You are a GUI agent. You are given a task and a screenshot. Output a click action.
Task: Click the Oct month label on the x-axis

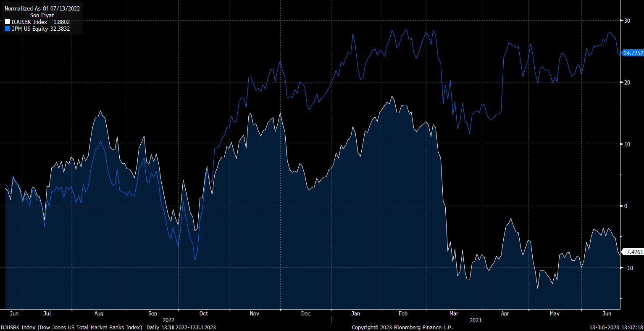(204, 313)
